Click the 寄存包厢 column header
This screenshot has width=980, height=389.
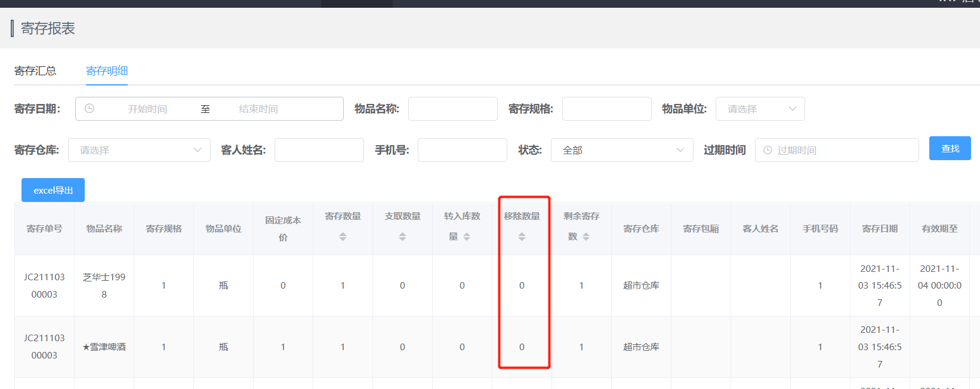701,228
